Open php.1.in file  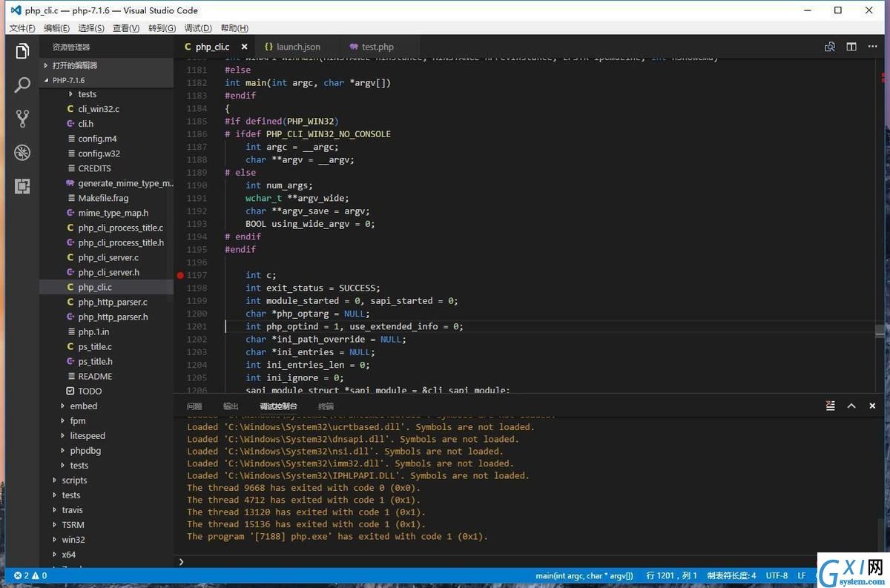click(x=106, y=331)
